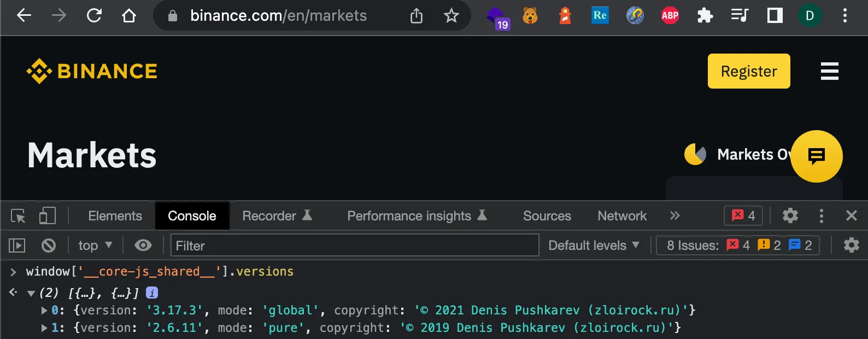Click the 4 errors counter badge
Image resolution: width=868 pixels, height=339 pixels.
click(743, 215)
